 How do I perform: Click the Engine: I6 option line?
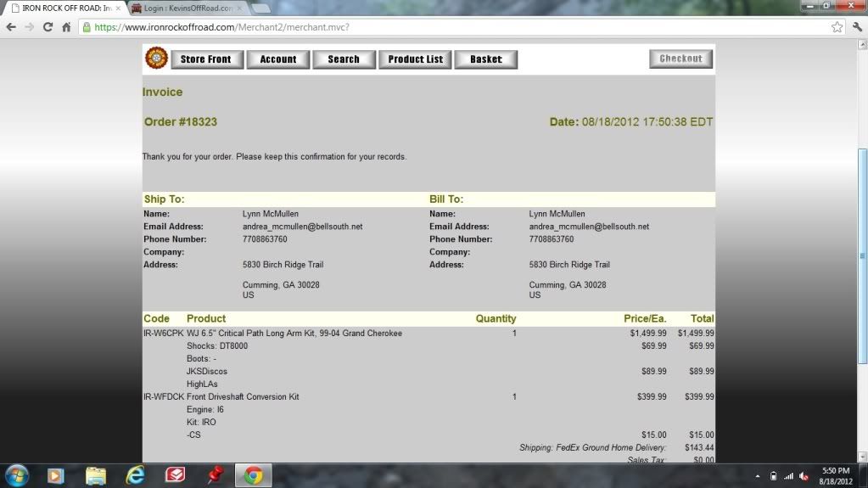[204, 409]
